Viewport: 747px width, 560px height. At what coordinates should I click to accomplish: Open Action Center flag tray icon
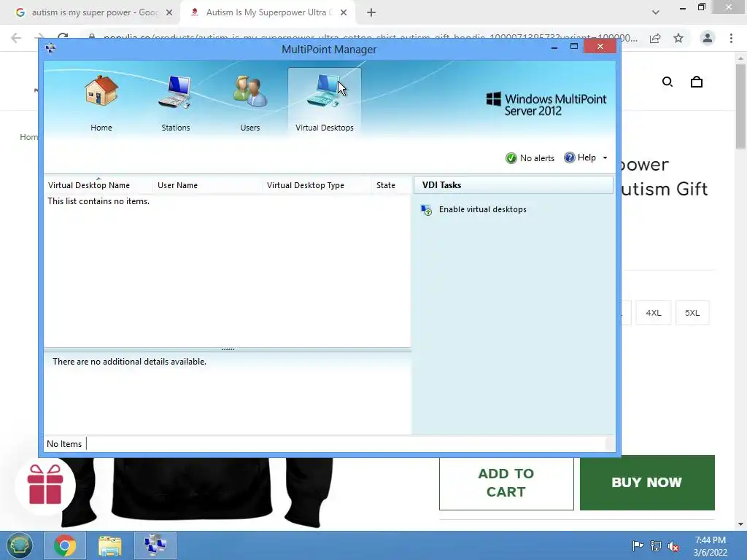click(x=638, y=545)
